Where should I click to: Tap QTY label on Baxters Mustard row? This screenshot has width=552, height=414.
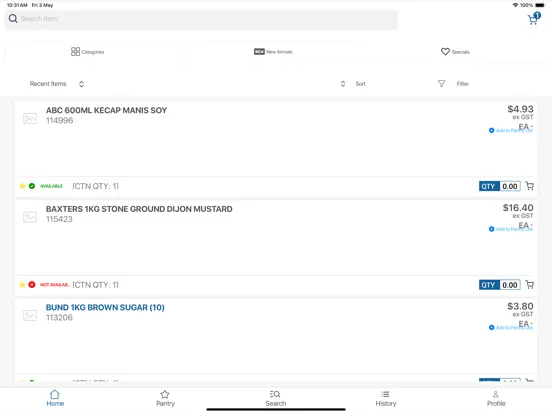(489, 285)
